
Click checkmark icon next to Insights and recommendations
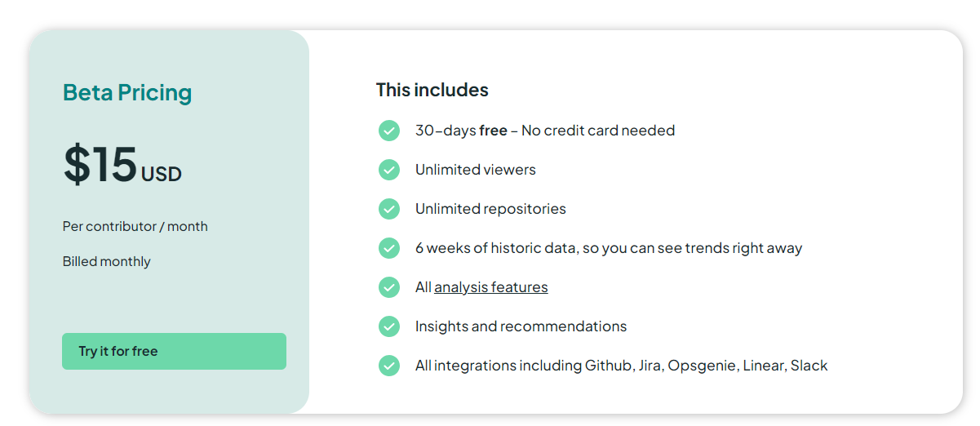(389, 326)
